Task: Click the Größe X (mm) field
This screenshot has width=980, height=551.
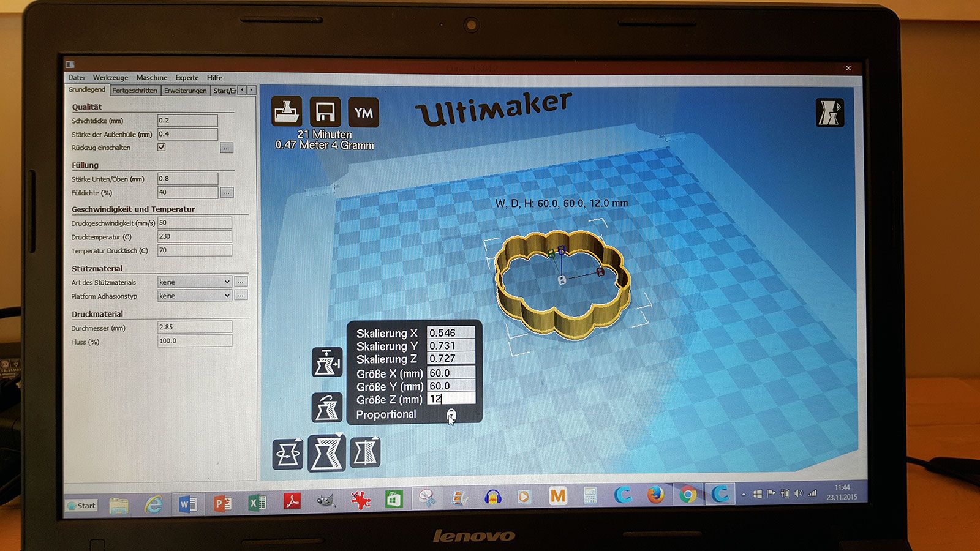Action: [x=451, y=373]
